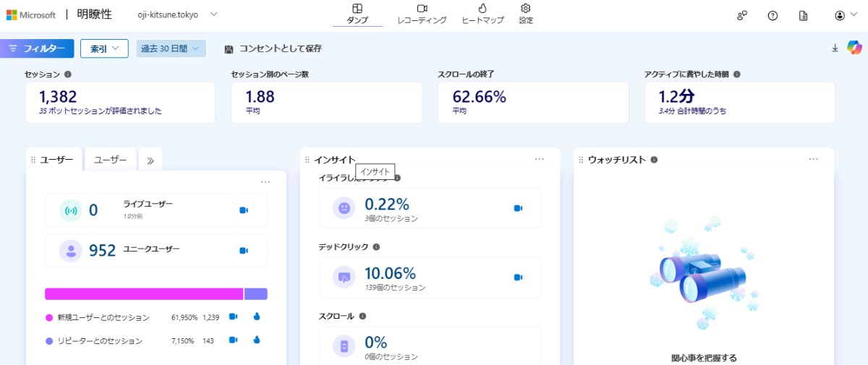Image resolution: width=868 pixels, height=365 pixels.
Task: Click the Copilot icon at top right
Action: 854,48
